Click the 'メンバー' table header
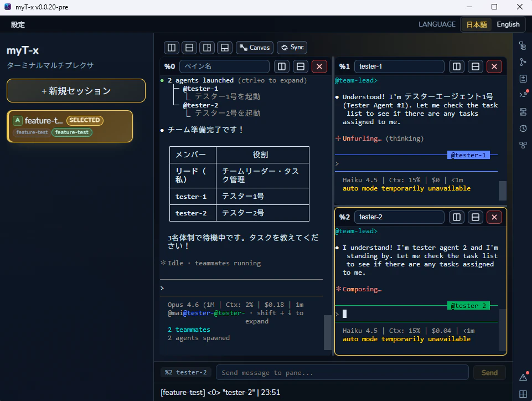Image resolution: width=532 pixels, height=401 pixels. click(x=193, y=155)
